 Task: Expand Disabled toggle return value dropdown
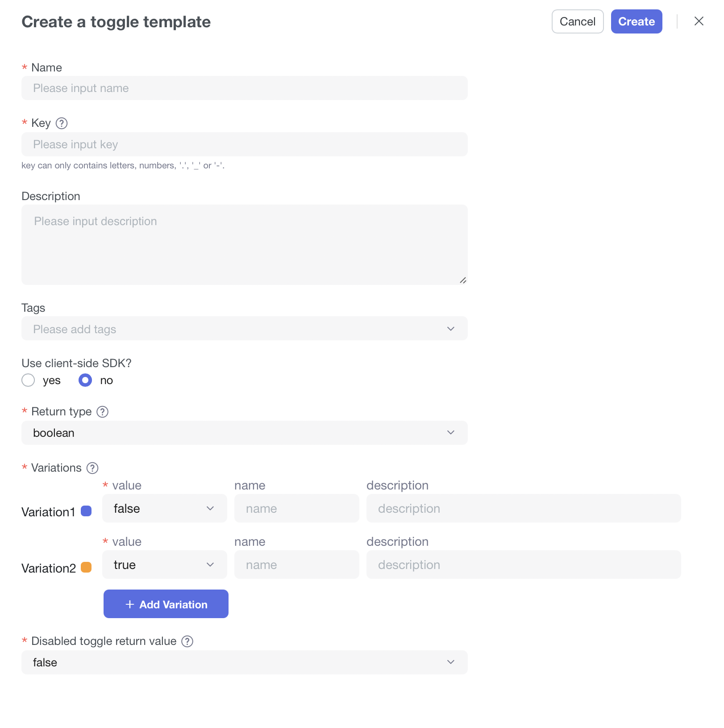(244, 662)
